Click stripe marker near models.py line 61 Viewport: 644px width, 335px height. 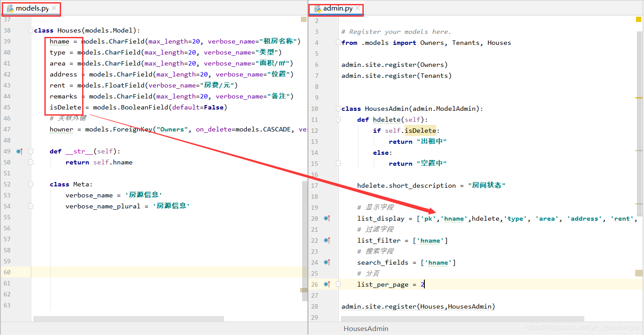(x=304, y=290)
